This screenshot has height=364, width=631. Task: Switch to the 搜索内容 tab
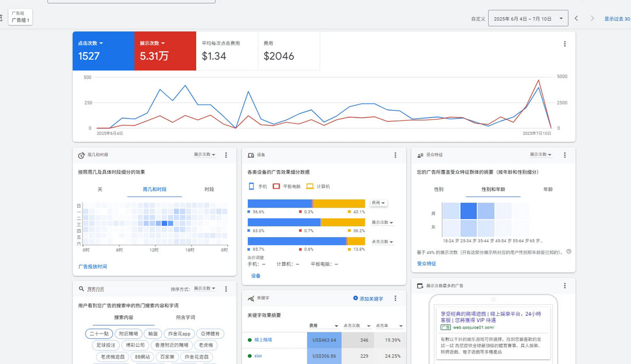click(x=123, y=318)
